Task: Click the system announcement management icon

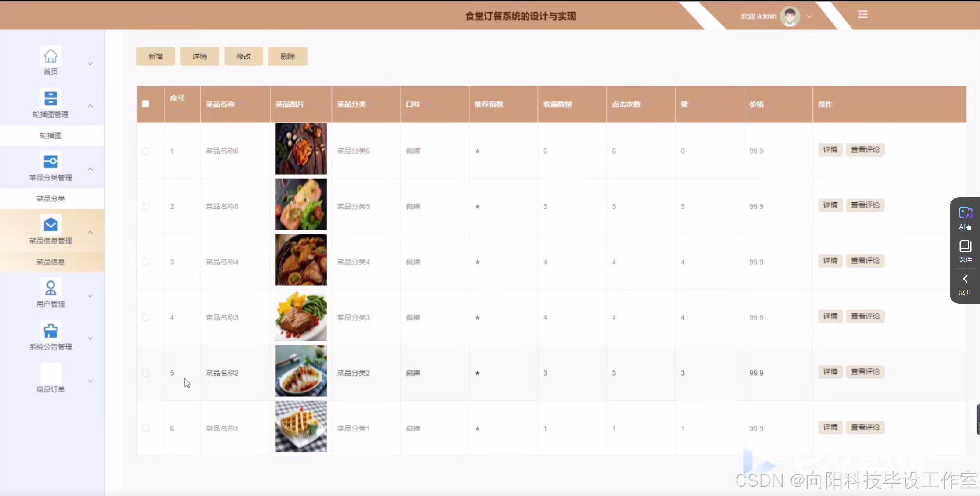Action: point(50,331)
